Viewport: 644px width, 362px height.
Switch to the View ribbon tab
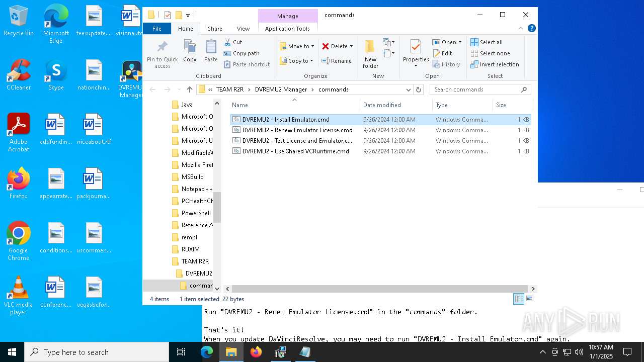pyautogui.click(x=243, y=29)
